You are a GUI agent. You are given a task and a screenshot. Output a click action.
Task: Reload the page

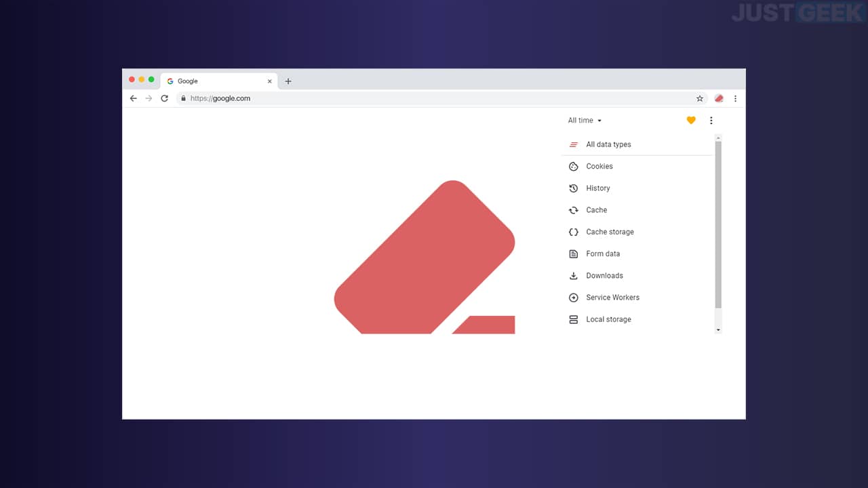click(x=164, y=98)
